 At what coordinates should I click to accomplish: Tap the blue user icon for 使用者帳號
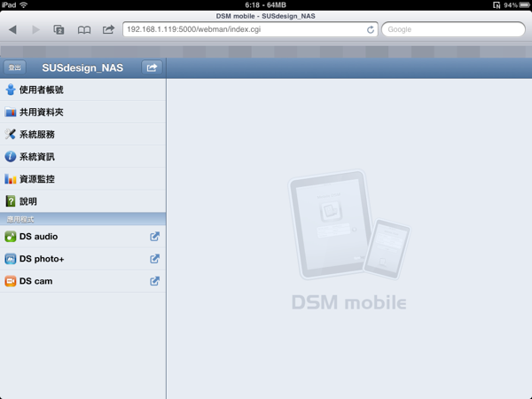(11, 90)
